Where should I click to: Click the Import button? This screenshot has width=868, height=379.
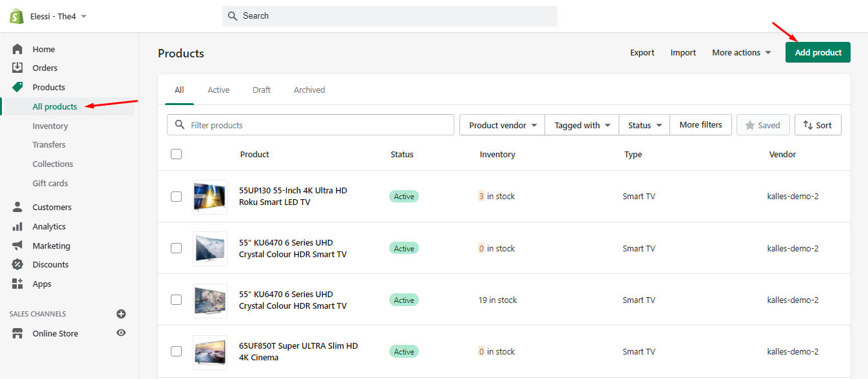pyautogui.click(x=683, y=53)
